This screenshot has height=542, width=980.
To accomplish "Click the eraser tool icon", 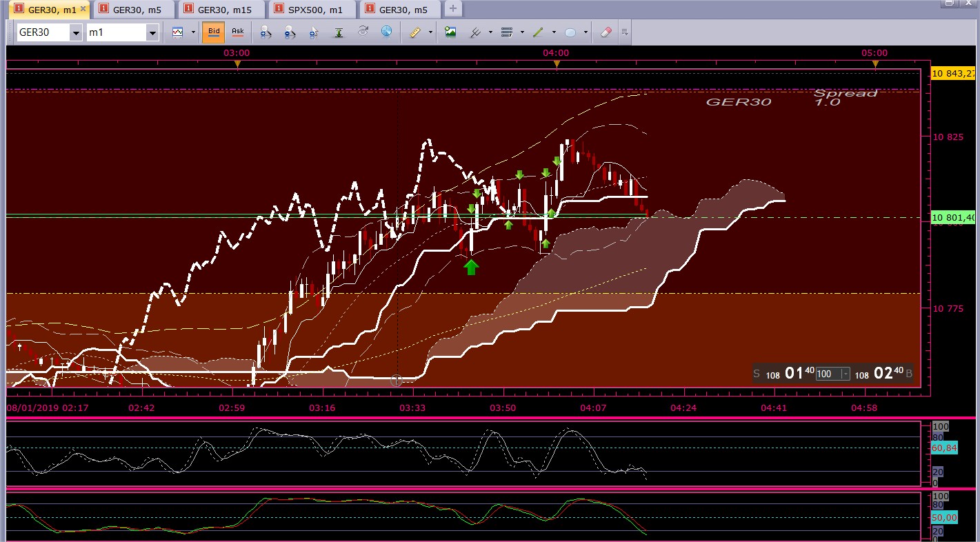I will [x=606, y=32].
